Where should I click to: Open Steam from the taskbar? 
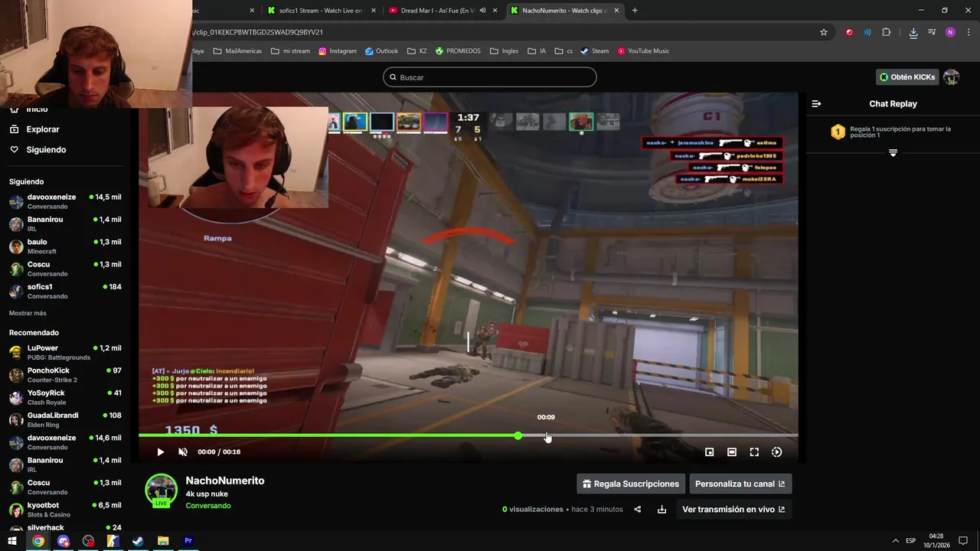click(138, 541)
